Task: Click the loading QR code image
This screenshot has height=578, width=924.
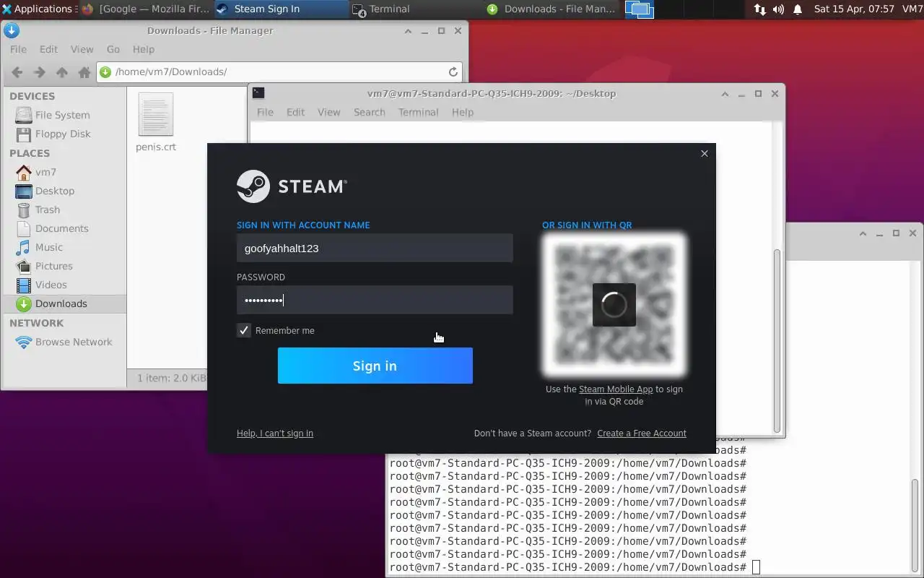Action: pos(614,304)
